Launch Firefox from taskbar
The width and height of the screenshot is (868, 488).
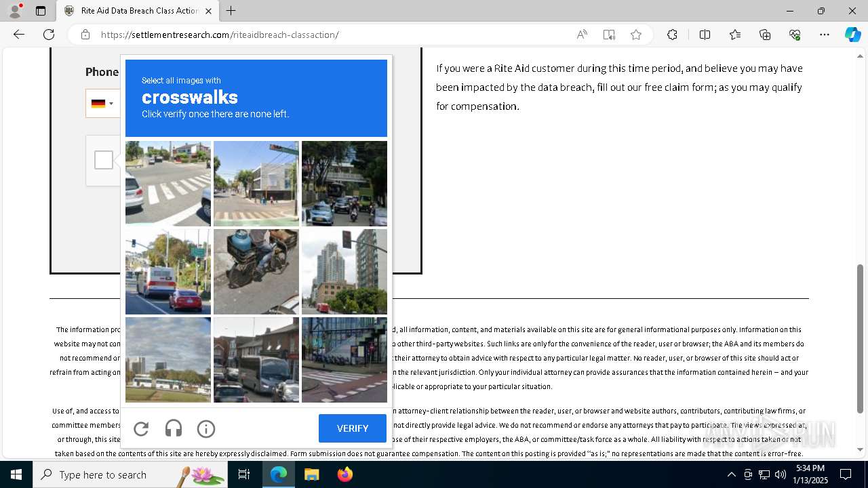coord(345,474)
